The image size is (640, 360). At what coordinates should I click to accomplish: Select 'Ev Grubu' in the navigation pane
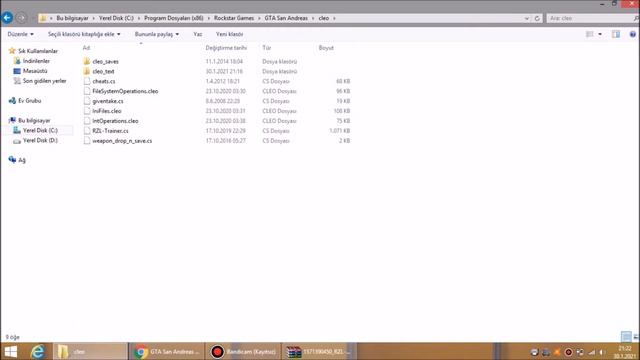[x=29, y=100]
